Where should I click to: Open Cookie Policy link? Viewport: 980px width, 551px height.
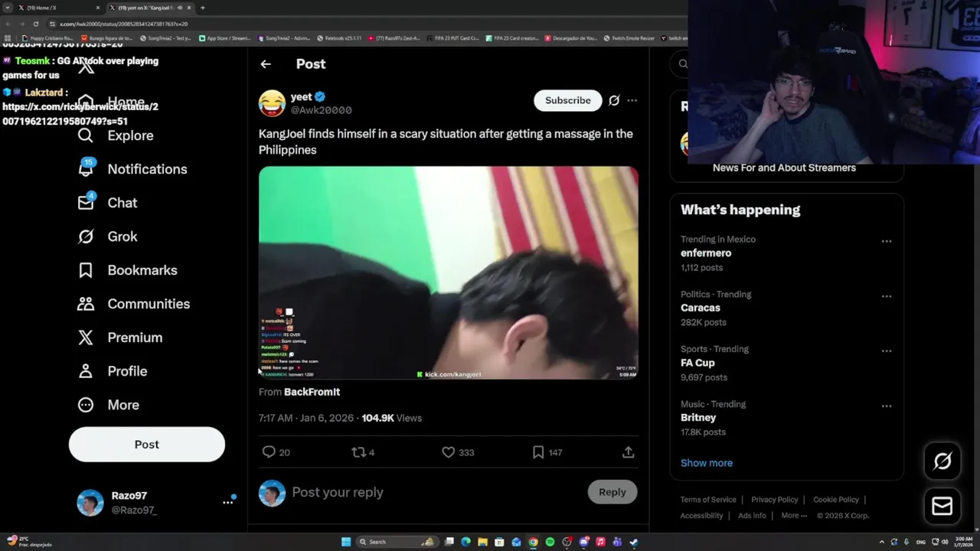coord(836,500)
